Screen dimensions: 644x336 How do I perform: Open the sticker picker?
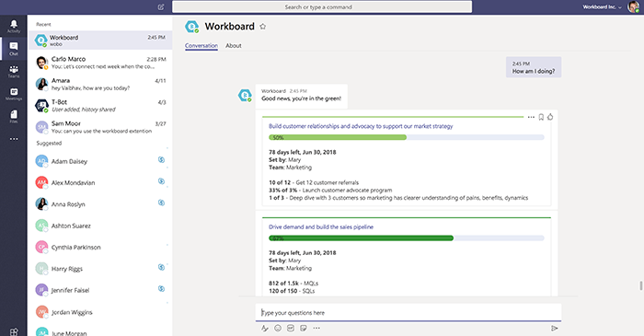pyautogui.click(x=304, y=329)
